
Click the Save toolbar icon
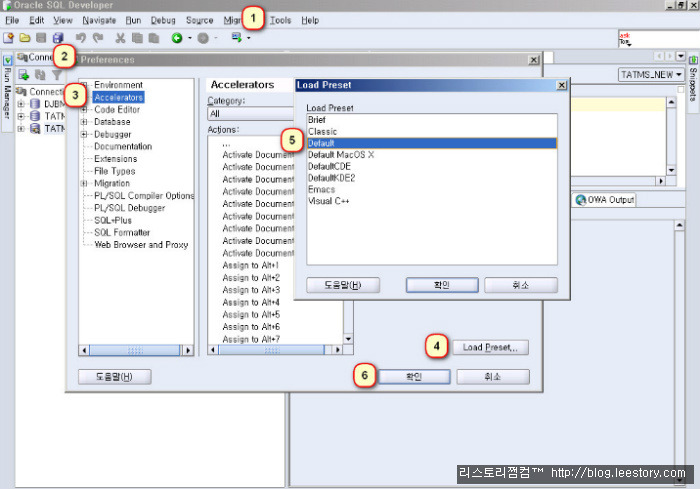(x=41, y=38)
